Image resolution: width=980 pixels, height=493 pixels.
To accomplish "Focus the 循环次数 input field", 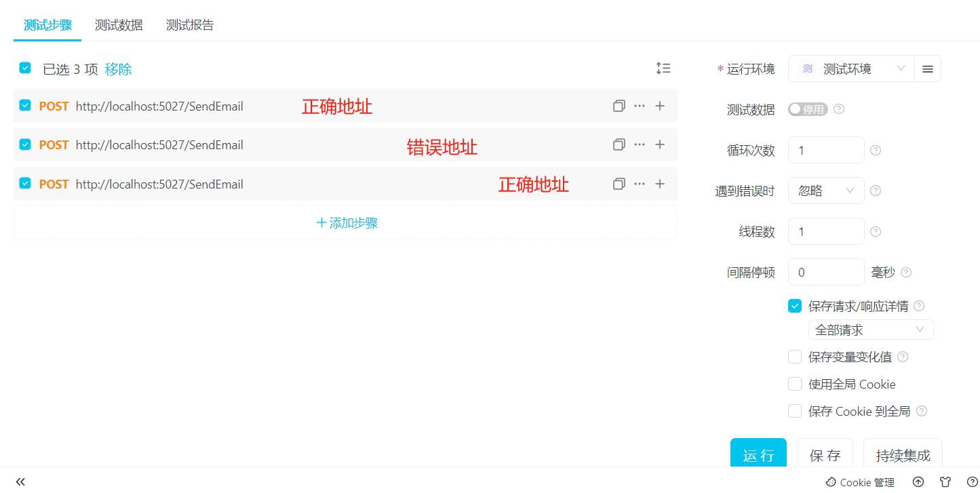I will coord(826,150).
